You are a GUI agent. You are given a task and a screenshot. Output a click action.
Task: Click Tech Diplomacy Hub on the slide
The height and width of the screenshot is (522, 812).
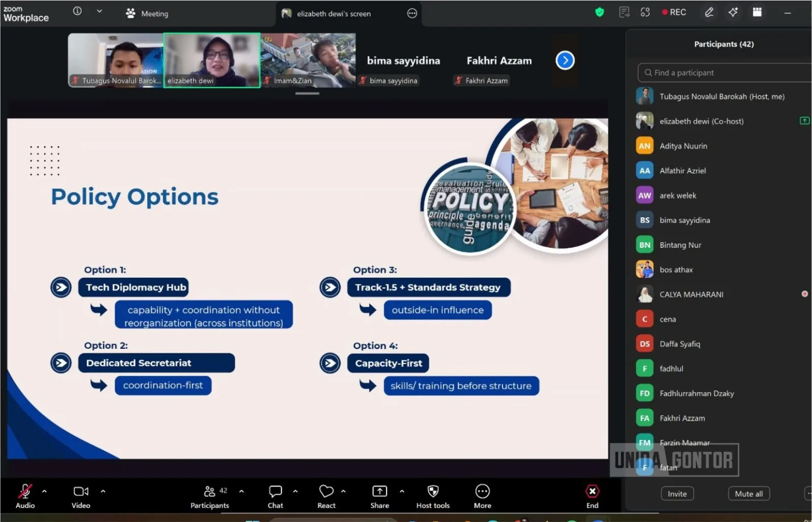click(x=133, y=287)
